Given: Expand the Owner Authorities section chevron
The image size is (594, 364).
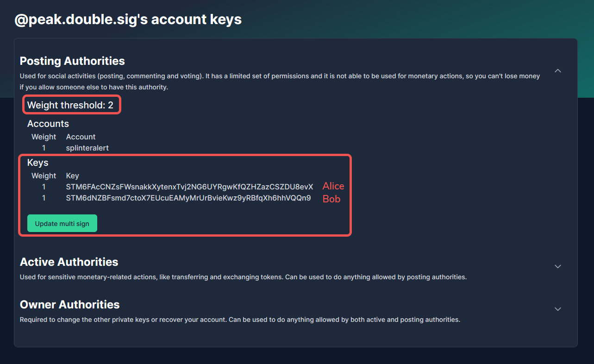Looking at the screenshot, I should 558,309.
